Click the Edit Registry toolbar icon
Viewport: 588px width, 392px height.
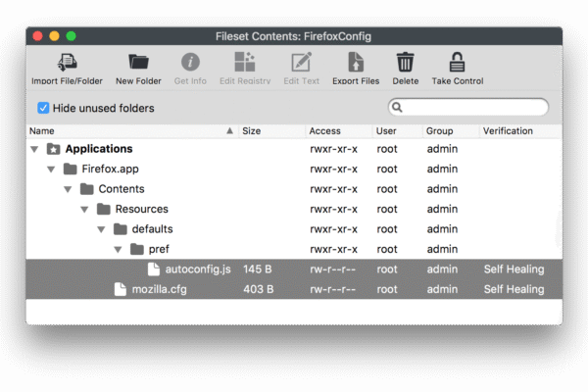coord(244,63)
